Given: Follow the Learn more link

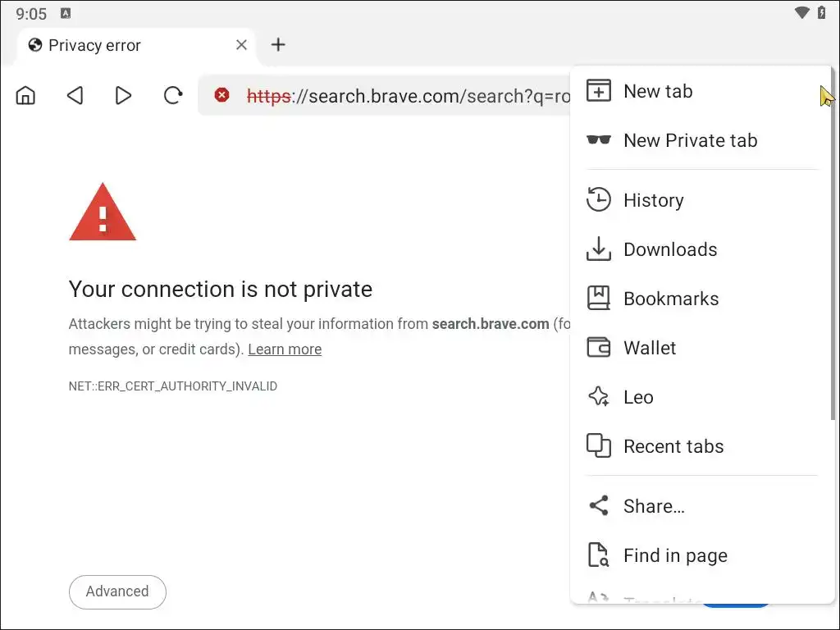Looking at the screenshot, I should 285,349.
